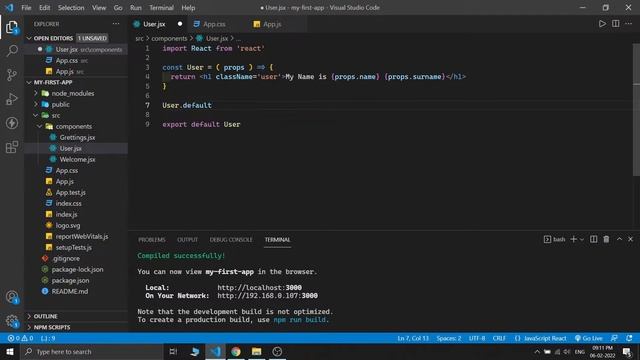640x360 pixels.
Task: Click Spaces: 2 indentation setting
Action: tap(449, 338)
